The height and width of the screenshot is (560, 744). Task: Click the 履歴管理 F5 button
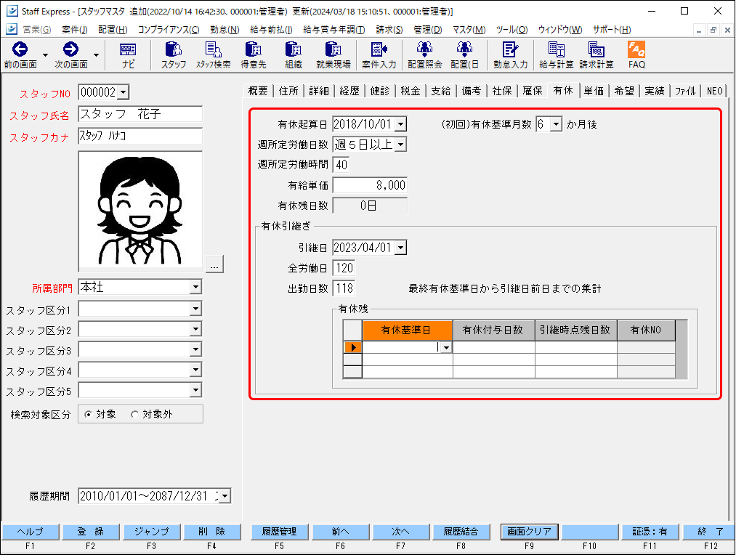(x=280, y=532)
